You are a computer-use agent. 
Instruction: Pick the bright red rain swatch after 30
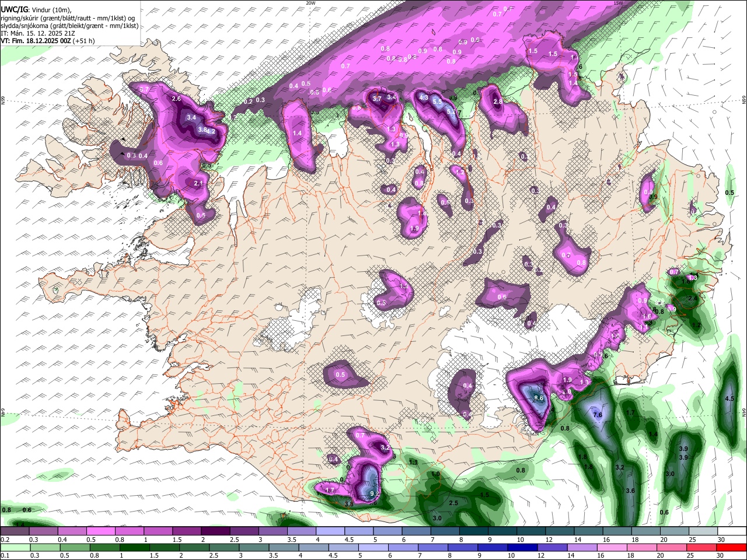click(x=731, y=547)
